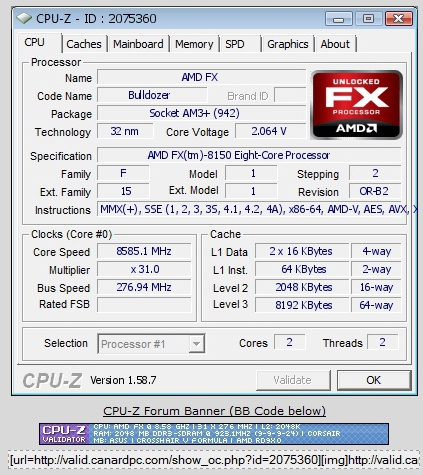Click the Threads value field
423x475 pixels.
[383, 342]
